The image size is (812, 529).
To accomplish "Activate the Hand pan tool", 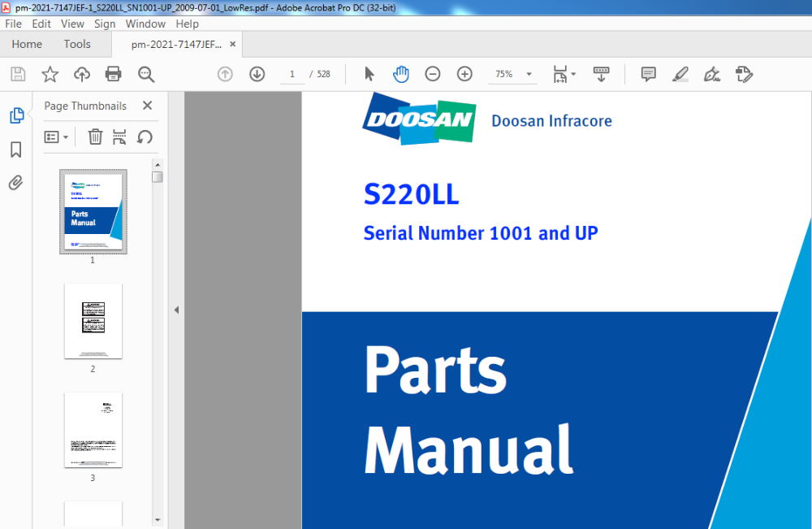I will 401,74.
